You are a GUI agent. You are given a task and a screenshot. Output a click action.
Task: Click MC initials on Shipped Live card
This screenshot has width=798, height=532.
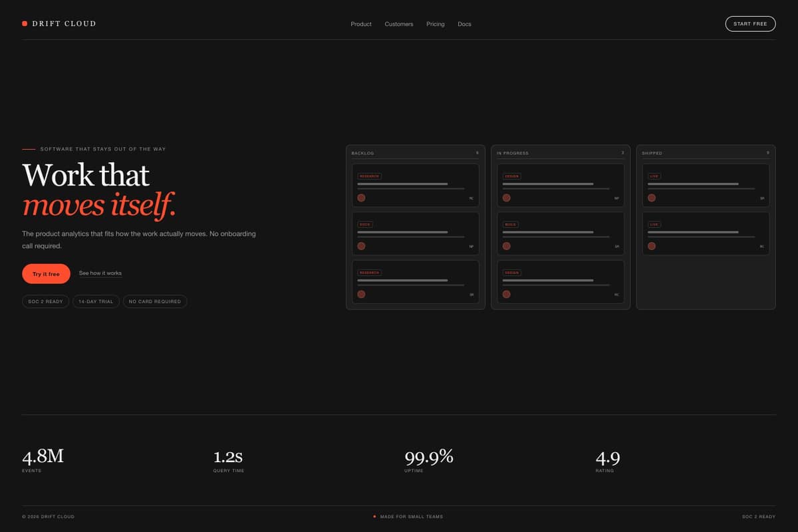762,247
